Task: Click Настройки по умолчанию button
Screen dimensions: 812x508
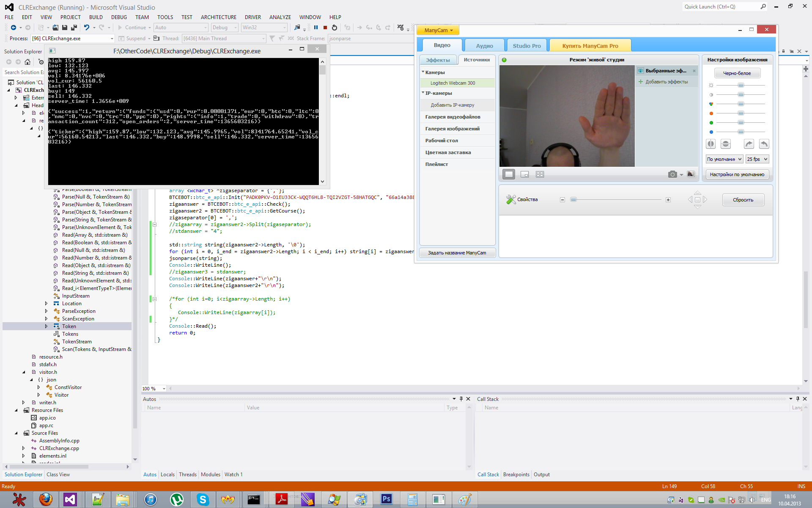Action: [737, 174]
